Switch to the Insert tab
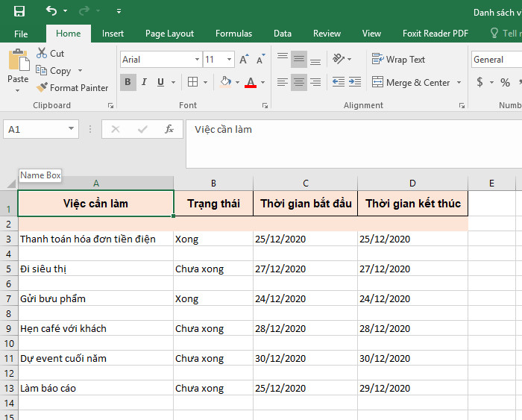The width and height of the screenshot is (522, 420). tap(113, 34)
